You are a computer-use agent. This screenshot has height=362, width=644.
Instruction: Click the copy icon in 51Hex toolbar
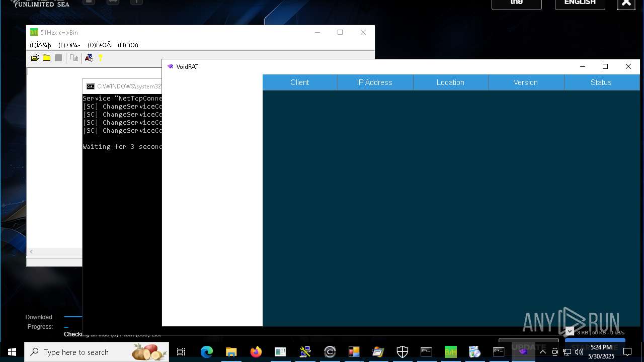point(74,58)
